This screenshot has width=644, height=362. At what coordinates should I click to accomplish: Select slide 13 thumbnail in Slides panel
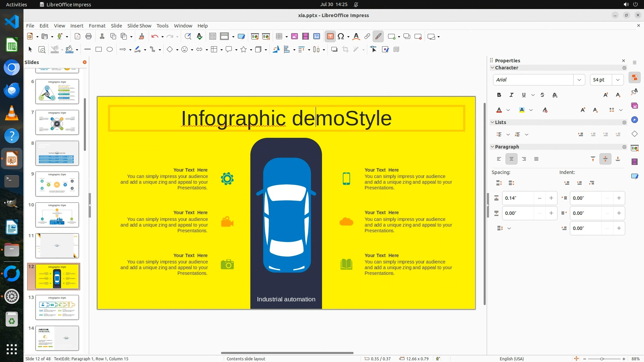click(x=57, y=307)
